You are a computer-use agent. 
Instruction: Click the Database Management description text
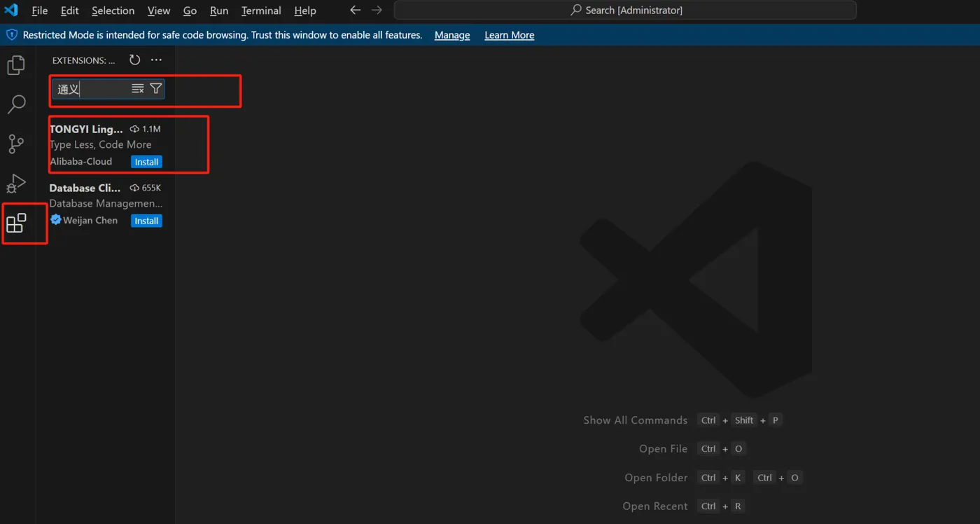tap(106, 203)
